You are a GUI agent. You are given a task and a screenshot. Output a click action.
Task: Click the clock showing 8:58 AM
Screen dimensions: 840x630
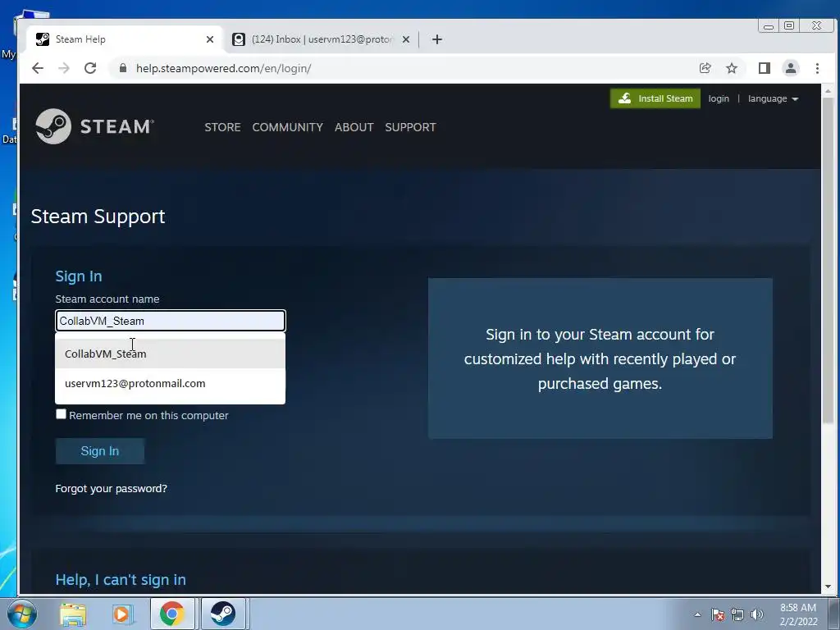tap(798, 614)
